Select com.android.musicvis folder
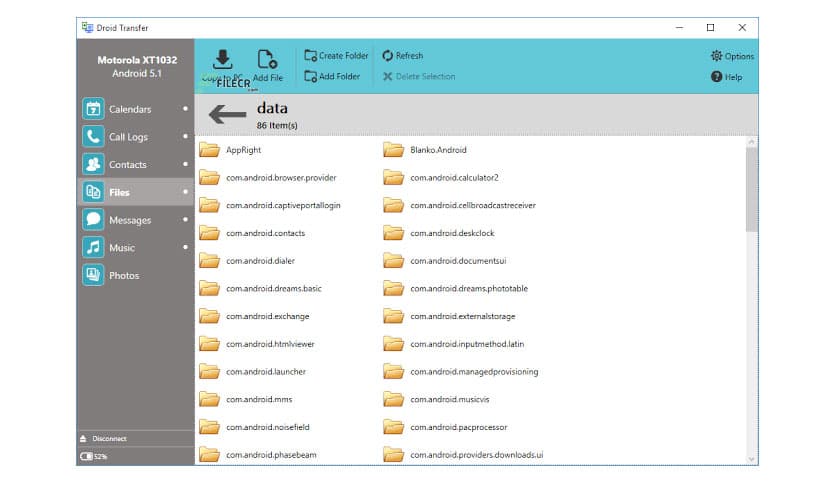This screenshot has height=484, width=836. click(436, 399)
